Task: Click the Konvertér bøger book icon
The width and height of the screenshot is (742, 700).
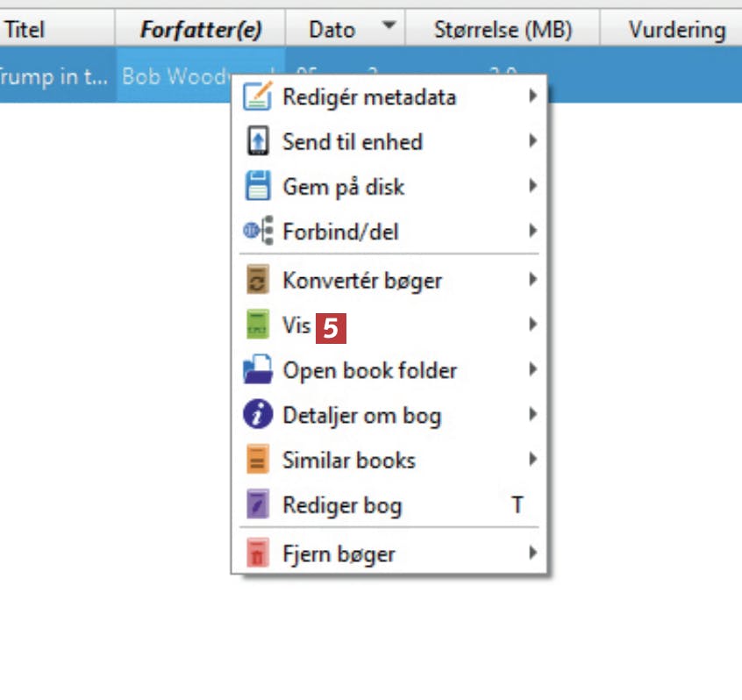Action: click(258, 281)
